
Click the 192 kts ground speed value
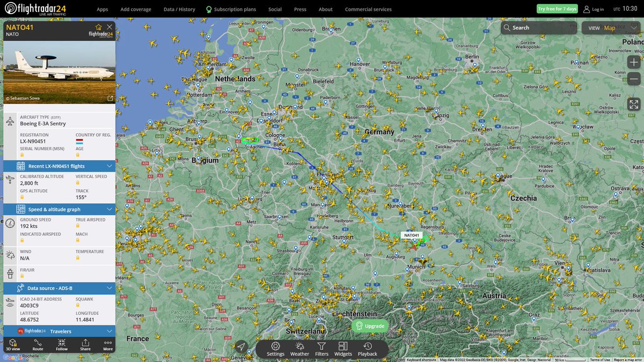[29, 226]
